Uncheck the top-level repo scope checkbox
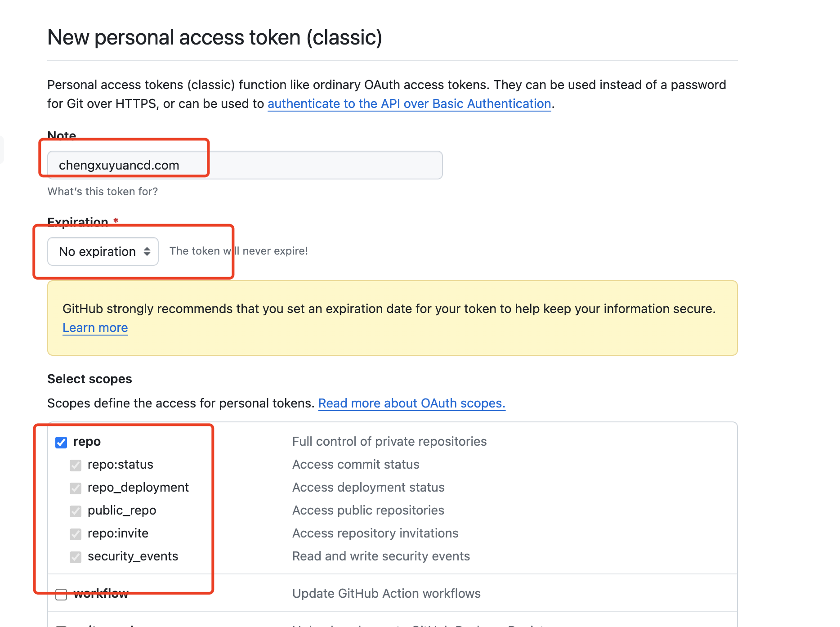The width and height of the screenshot is (840, 627). pos(61,442)
